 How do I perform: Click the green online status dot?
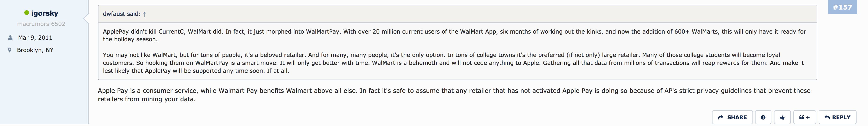click(27, 13)
